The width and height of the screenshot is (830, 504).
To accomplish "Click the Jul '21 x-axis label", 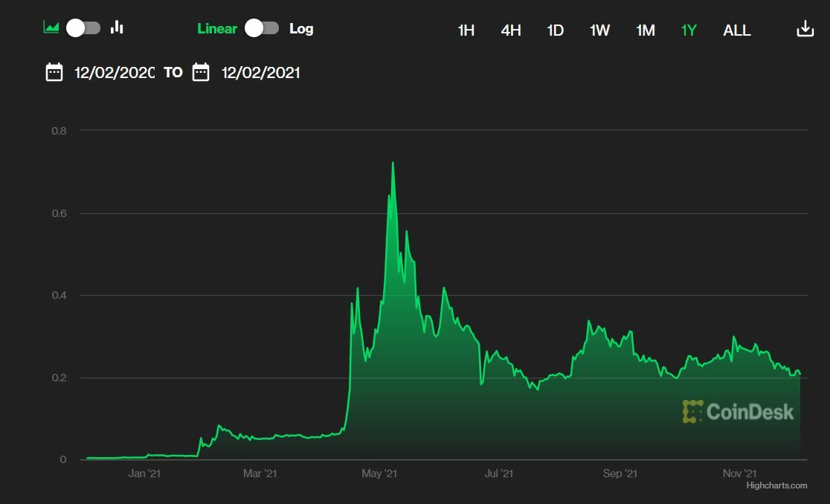I will point(498,474).
